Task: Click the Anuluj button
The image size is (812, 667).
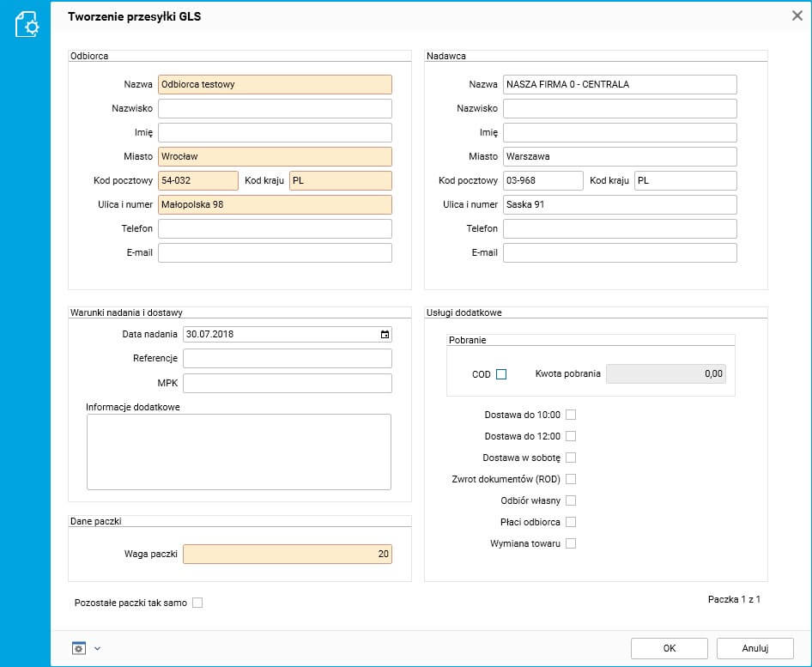Action: pyautogui.click(x=754, y=648)
